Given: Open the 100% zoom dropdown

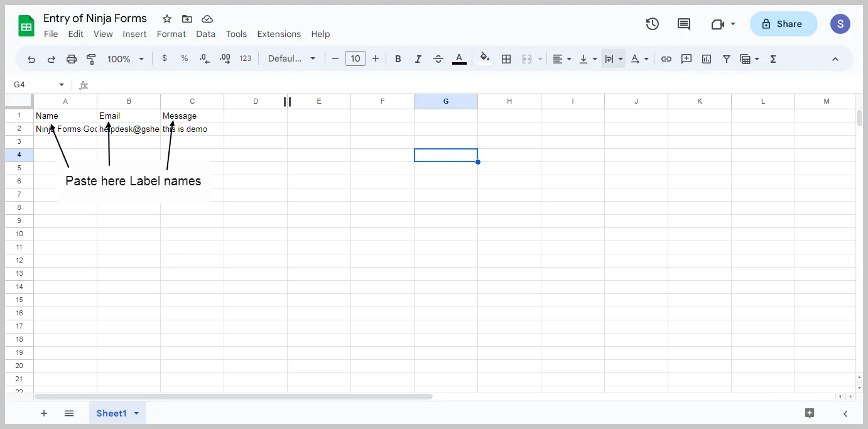Looking at the screenshot, I should (x=125, y=59).
